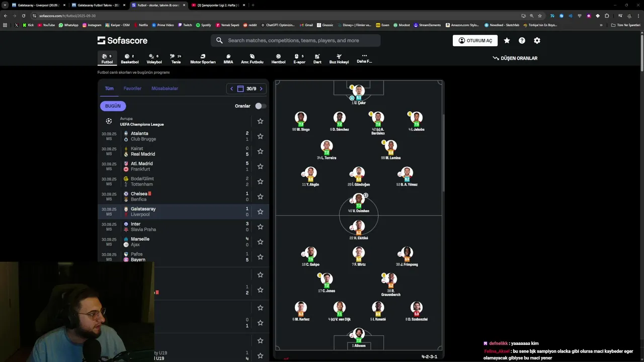Open the E-spor section
The image size is (644, 362).
click(299, 59)
